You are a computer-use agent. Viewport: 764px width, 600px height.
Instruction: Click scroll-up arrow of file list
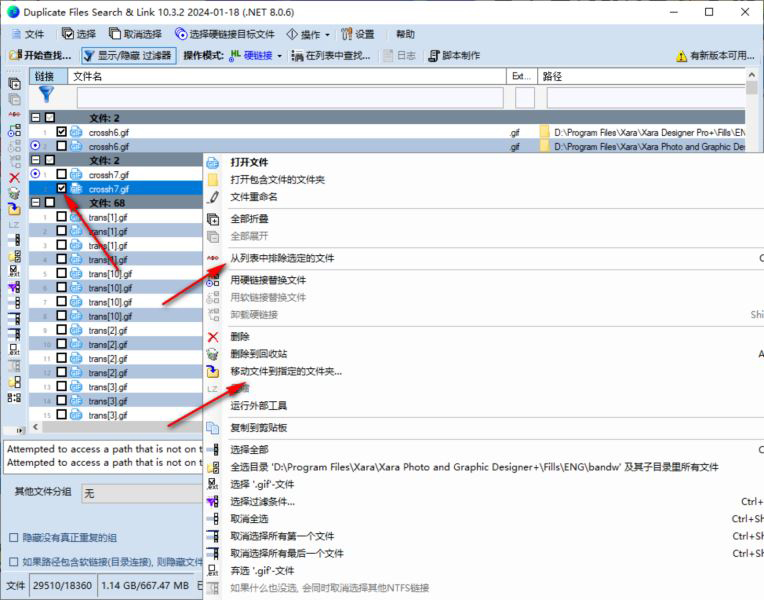[x=751, y=75]
